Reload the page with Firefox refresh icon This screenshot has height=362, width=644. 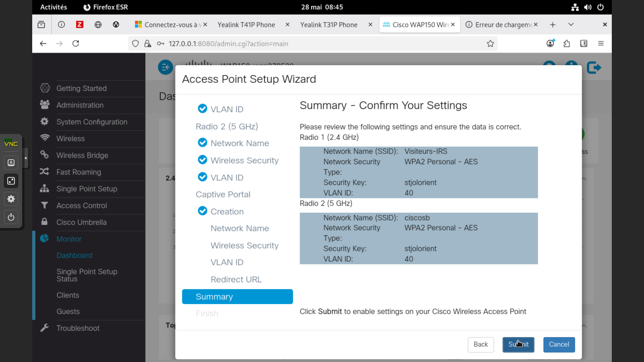click(76, 43)
